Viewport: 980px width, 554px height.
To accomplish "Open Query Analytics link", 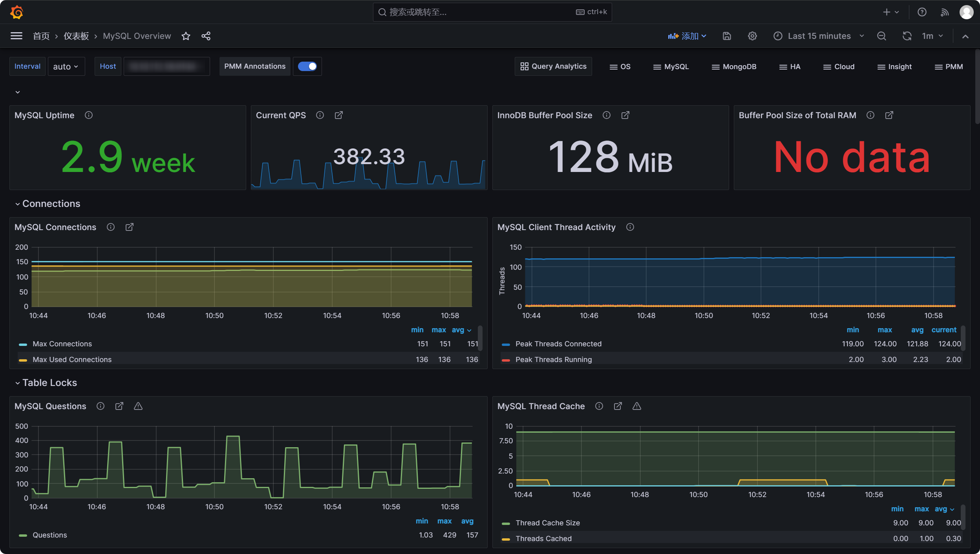I will coord(553,66).
